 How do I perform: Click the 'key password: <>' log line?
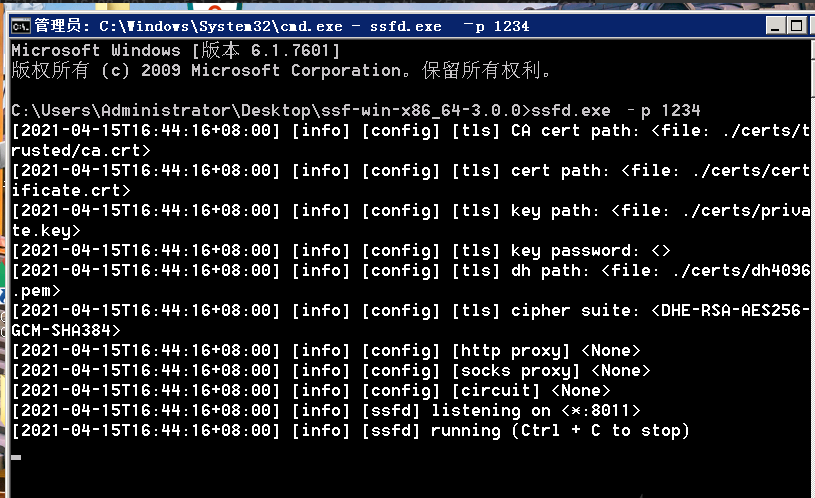[x=590, y=250]
